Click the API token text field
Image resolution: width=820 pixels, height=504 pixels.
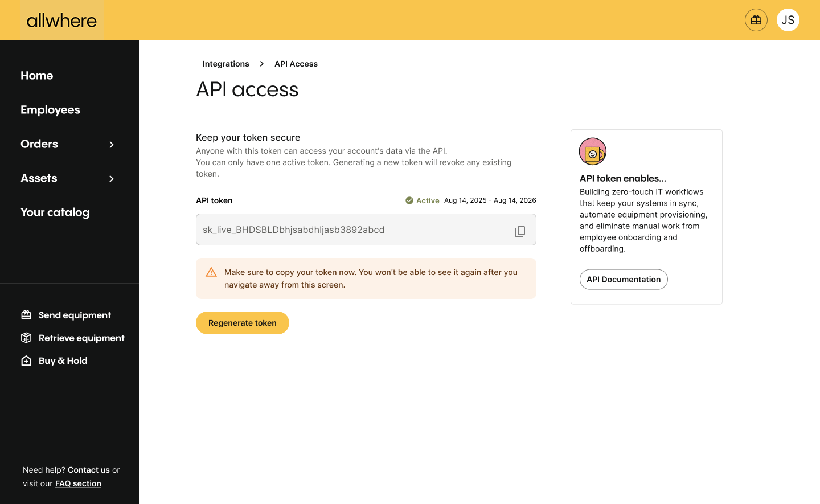click(366, 230)
